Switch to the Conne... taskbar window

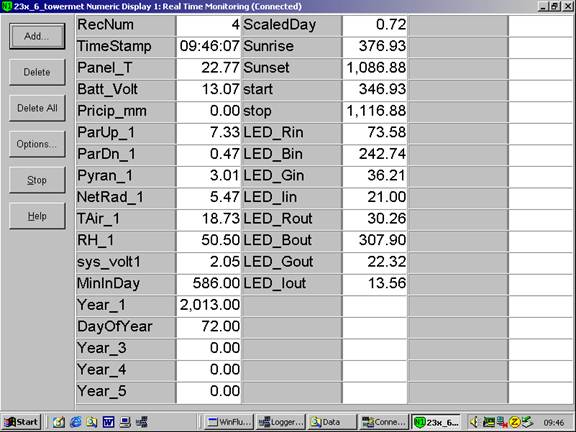tap(384, 422)
